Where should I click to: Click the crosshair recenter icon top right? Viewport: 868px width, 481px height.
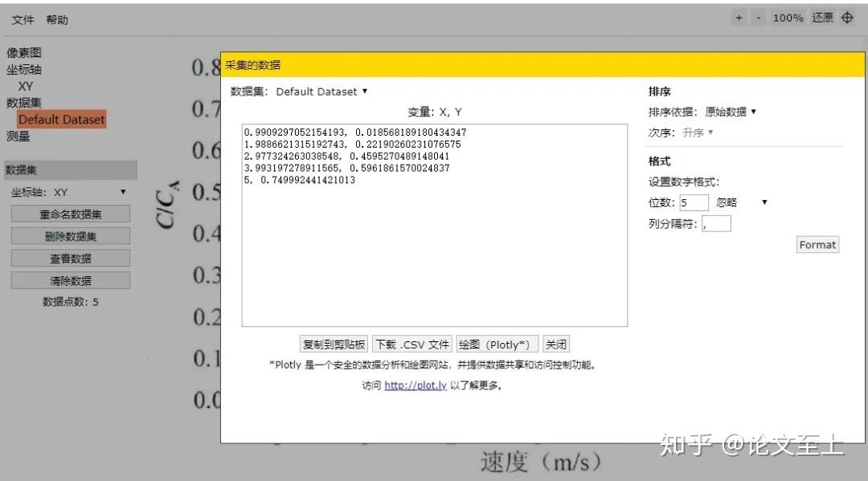[848, 17]
